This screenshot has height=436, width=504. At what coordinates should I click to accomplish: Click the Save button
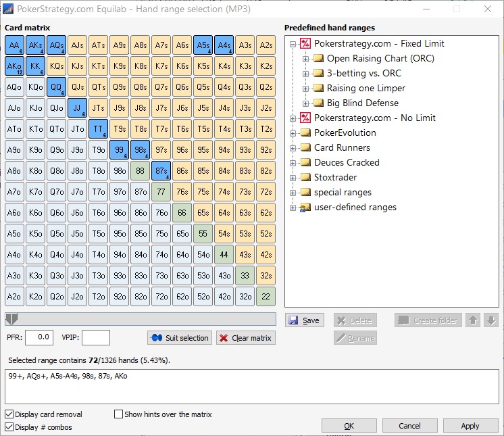click(305, 320)
